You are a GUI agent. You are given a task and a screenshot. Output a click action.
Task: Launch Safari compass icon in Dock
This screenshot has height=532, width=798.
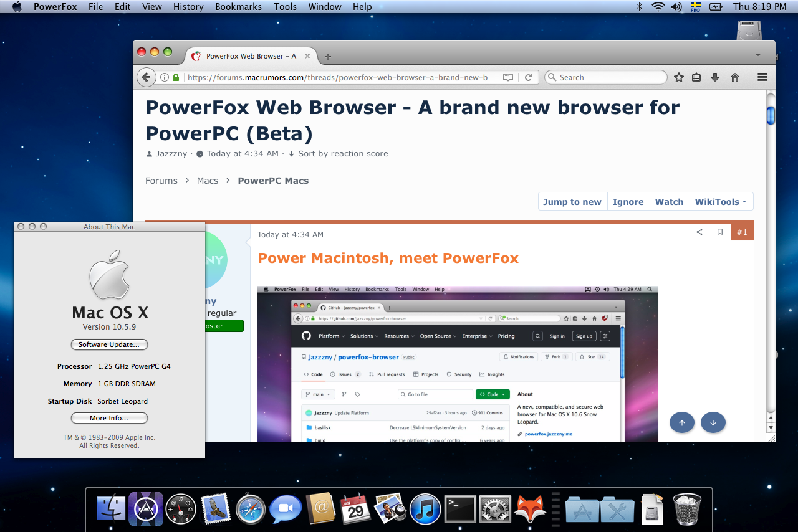251,508
